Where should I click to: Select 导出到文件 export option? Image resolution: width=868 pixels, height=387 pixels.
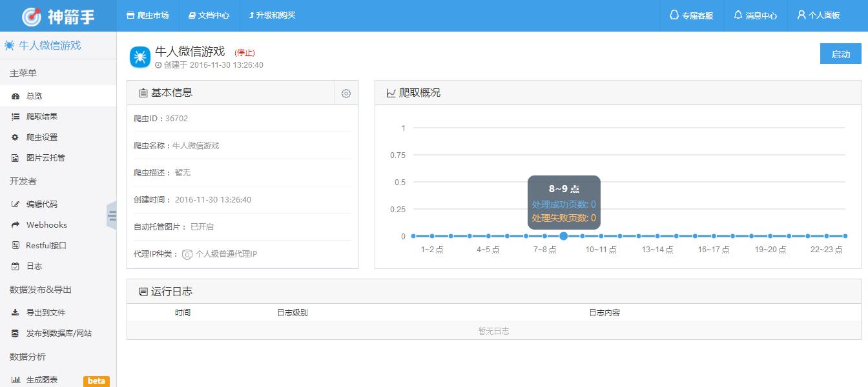(x=46, y=313)
